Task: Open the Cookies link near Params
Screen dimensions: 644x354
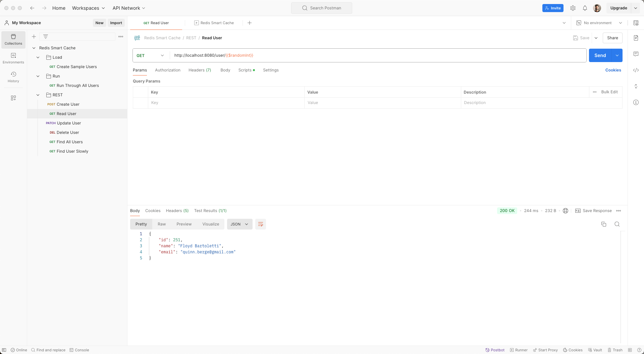Action: 613,70
